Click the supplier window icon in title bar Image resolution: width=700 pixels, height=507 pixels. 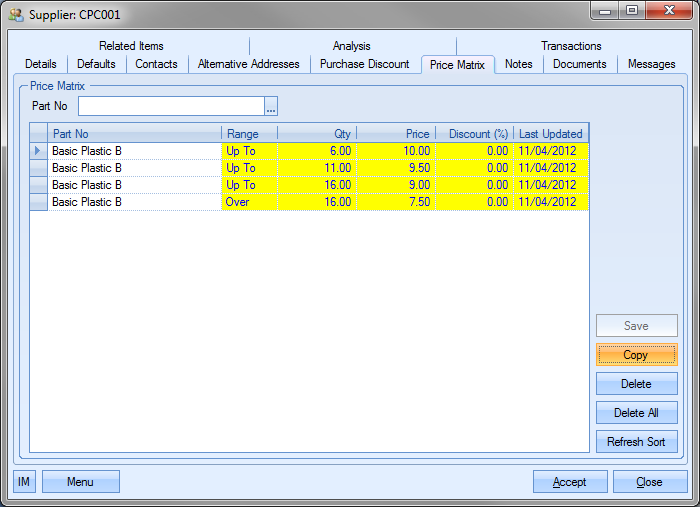[x=16, y=15]
